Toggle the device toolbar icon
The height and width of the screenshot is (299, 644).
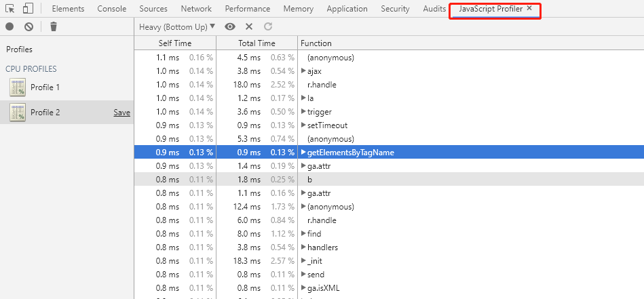coord(28,9)
